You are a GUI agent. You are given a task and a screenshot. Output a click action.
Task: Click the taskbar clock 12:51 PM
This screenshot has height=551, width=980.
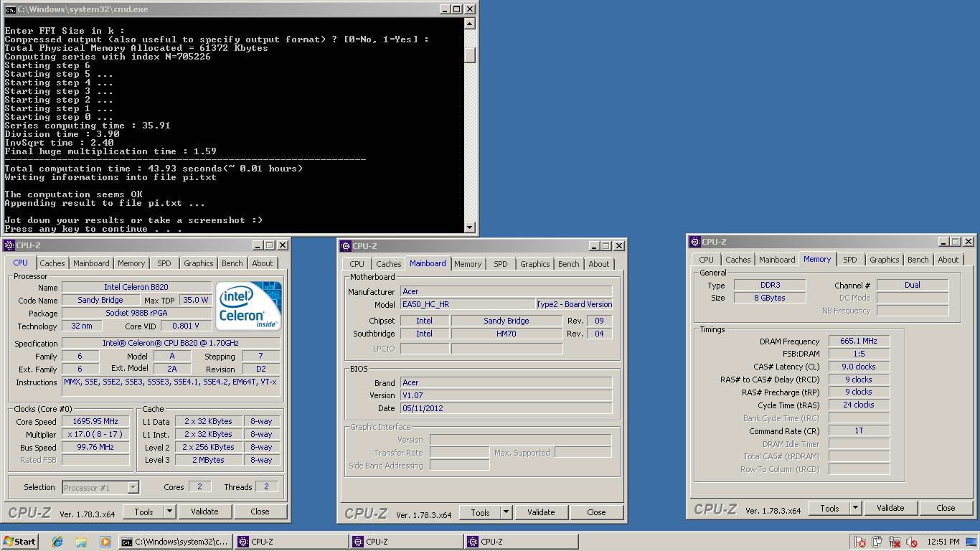pos(943,542)
